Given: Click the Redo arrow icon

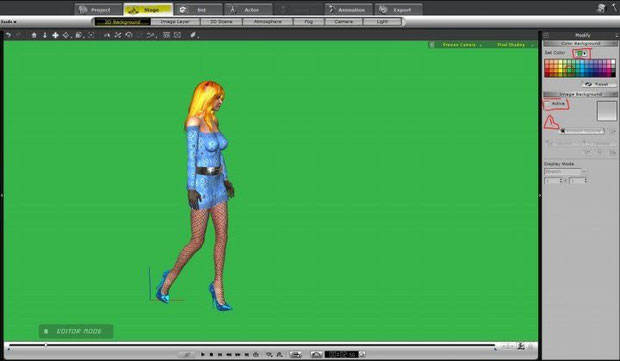Looking at the screenshot, I should click(x=18, y=35).
